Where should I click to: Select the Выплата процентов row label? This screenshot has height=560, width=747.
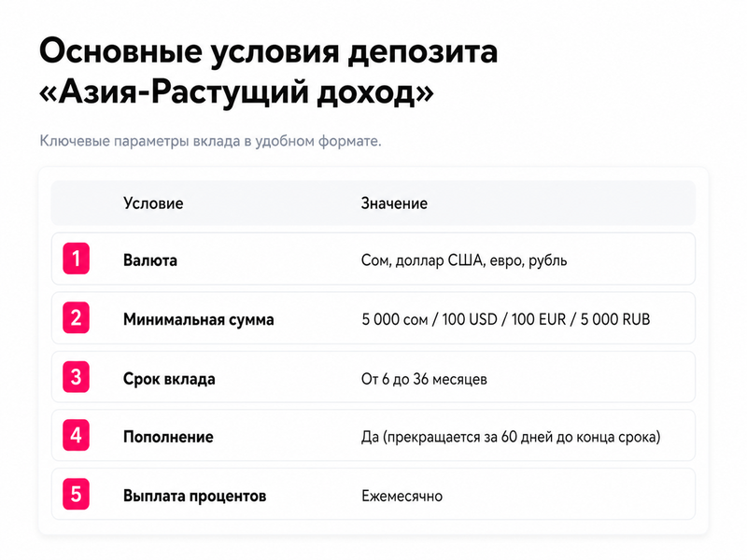[x=195, y=497]
